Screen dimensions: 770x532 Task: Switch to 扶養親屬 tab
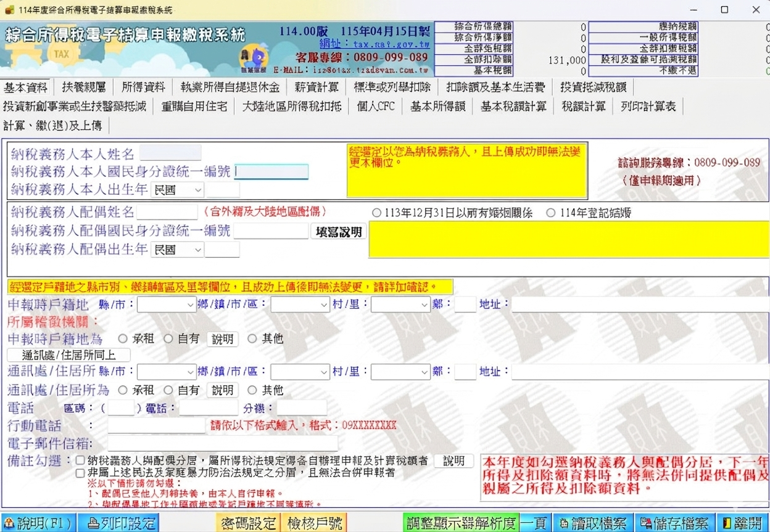click(x=84, y=87)
